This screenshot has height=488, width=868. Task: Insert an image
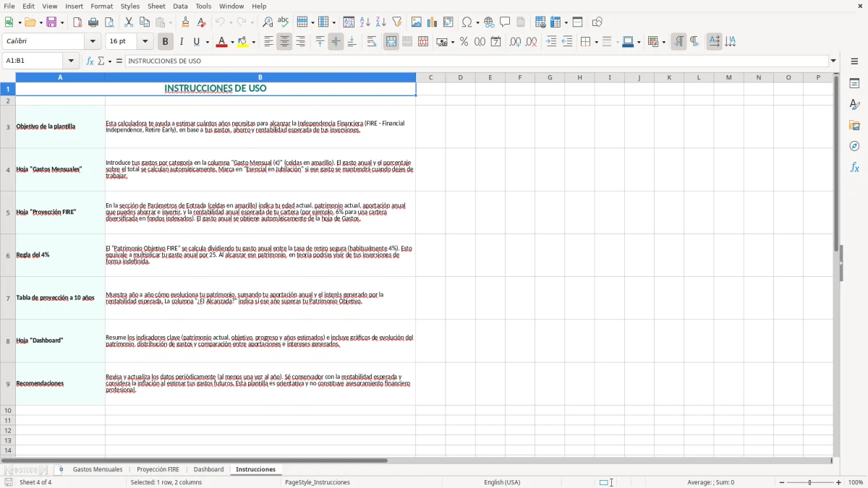[417, 22]
